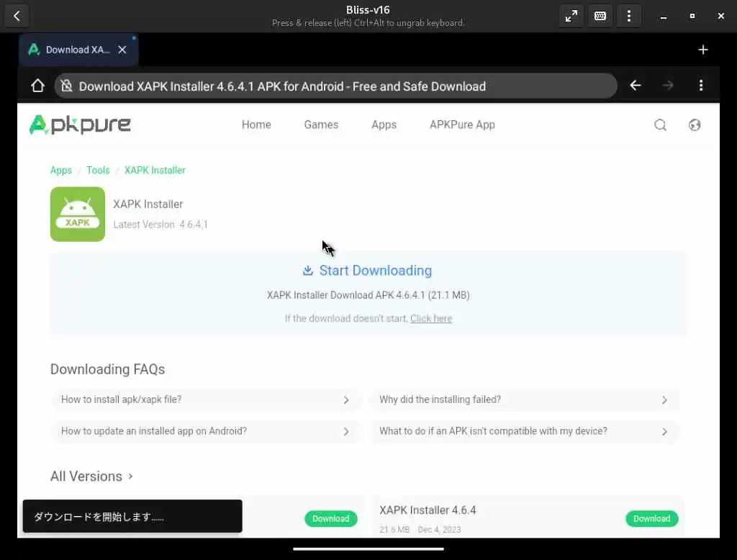
Task: Click the download arrow icon beside Start Downloading
Action: coord(308,271)
